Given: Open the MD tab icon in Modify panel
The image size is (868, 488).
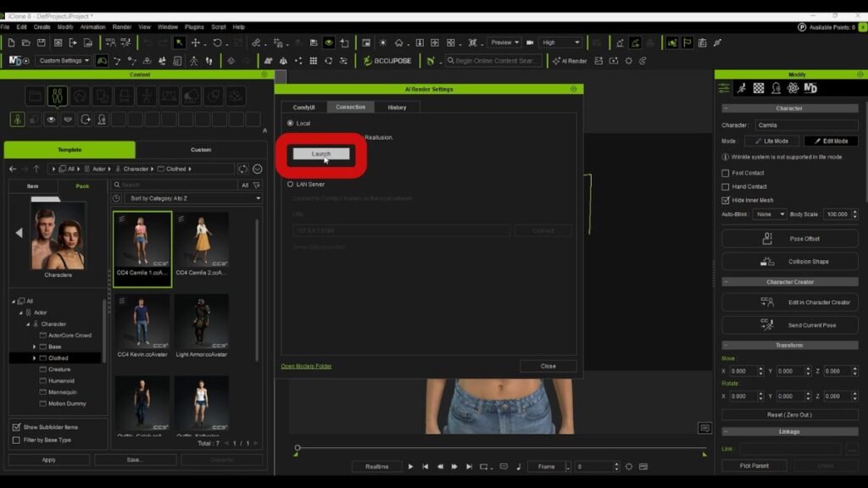Looking at the screenshot, I should pos(810,88).
